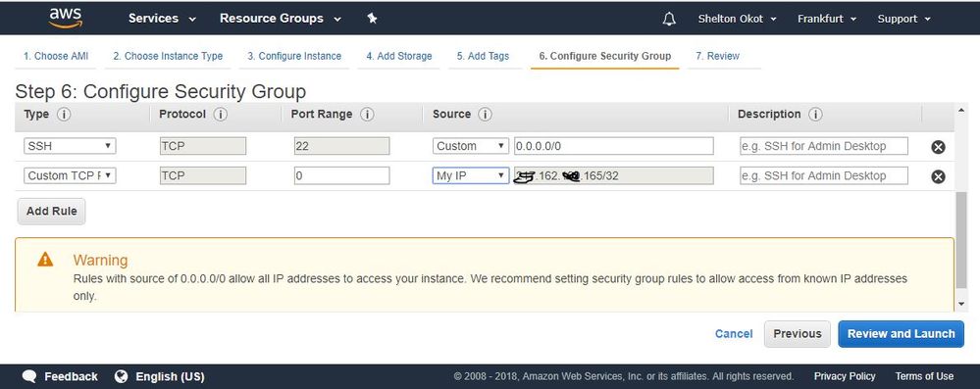Click the Add Rule button
Image resolution: width=980 pixels, height=389 pixels.
tap(51, 211)
